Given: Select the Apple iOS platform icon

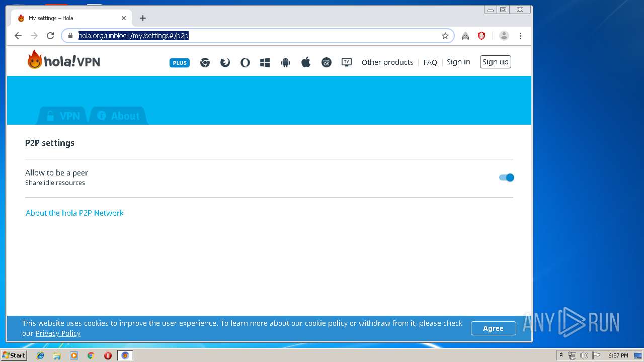Looking at the screenshot, I should pyautogui.click(x=306, y=62).
